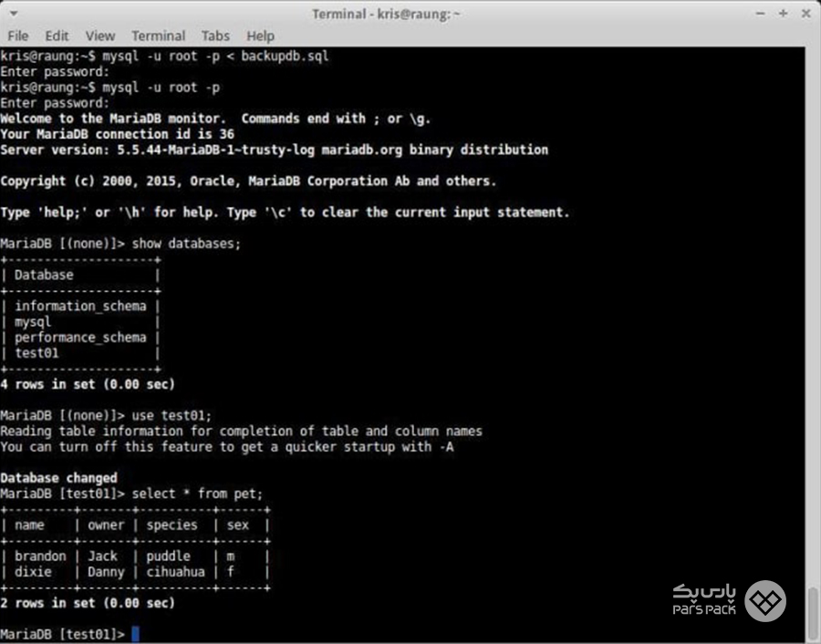
Task: Select the 'performance_schema' database row
Action: [80, 338]
